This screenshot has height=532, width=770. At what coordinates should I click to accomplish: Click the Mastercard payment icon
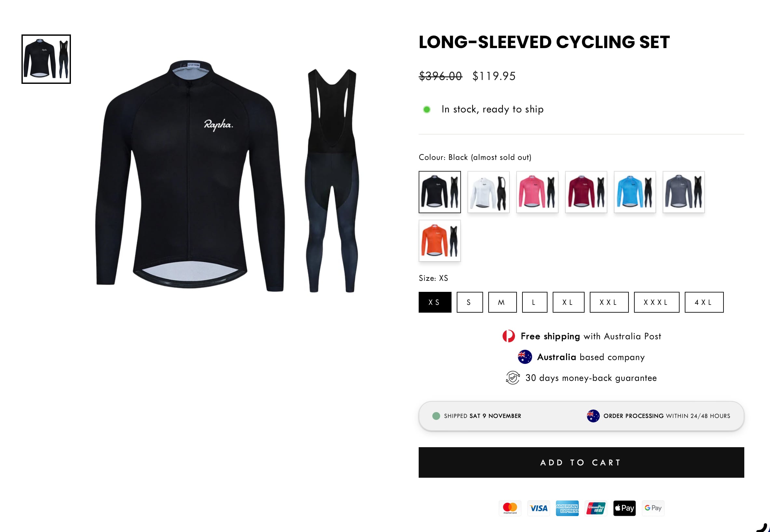(510, 508)
